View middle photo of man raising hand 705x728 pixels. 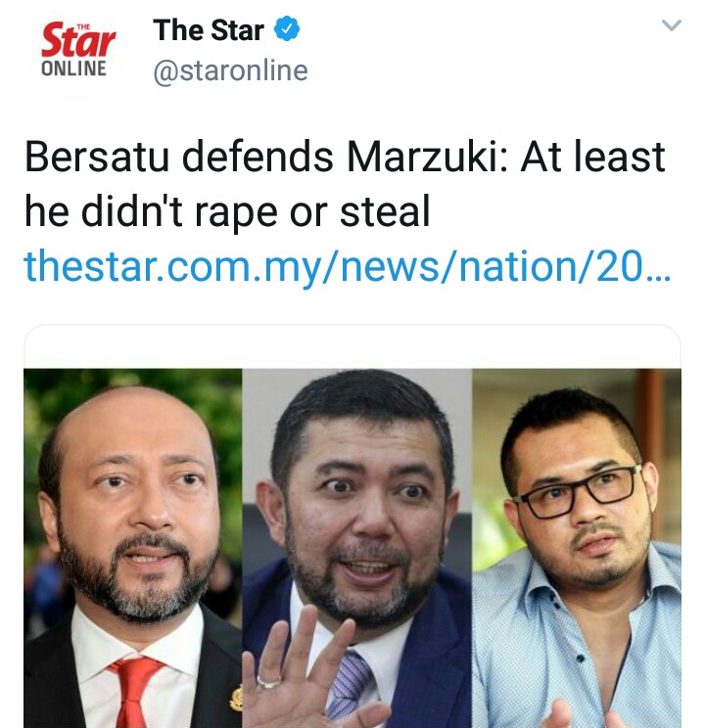coord(357,548)
